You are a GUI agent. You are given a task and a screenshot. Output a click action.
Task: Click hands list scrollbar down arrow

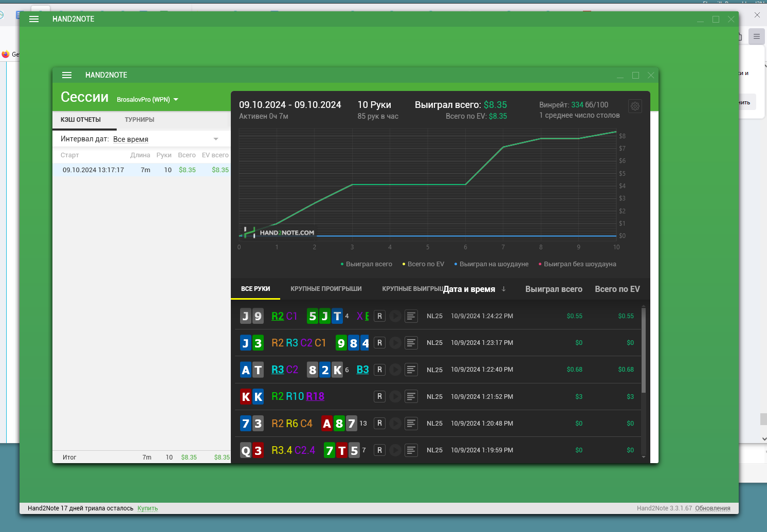click(644, 456)
